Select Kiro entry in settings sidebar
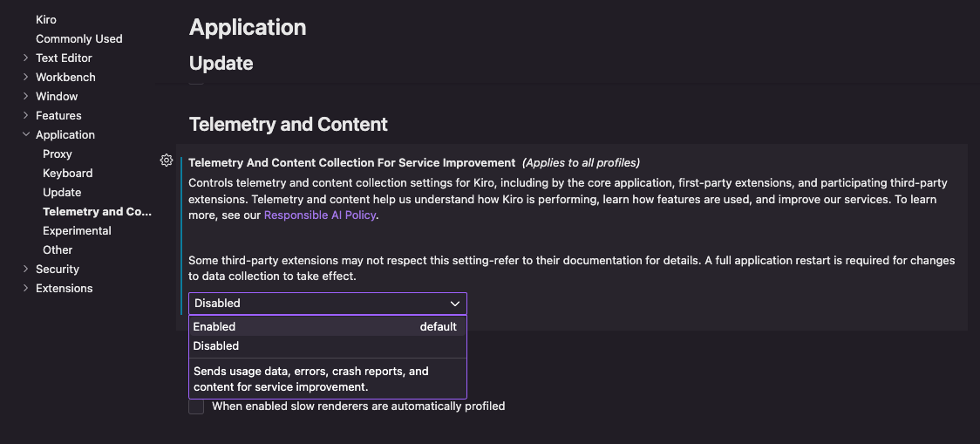This screenshot has height=444, width=980. pyautogui.click(x=45, y=19)
